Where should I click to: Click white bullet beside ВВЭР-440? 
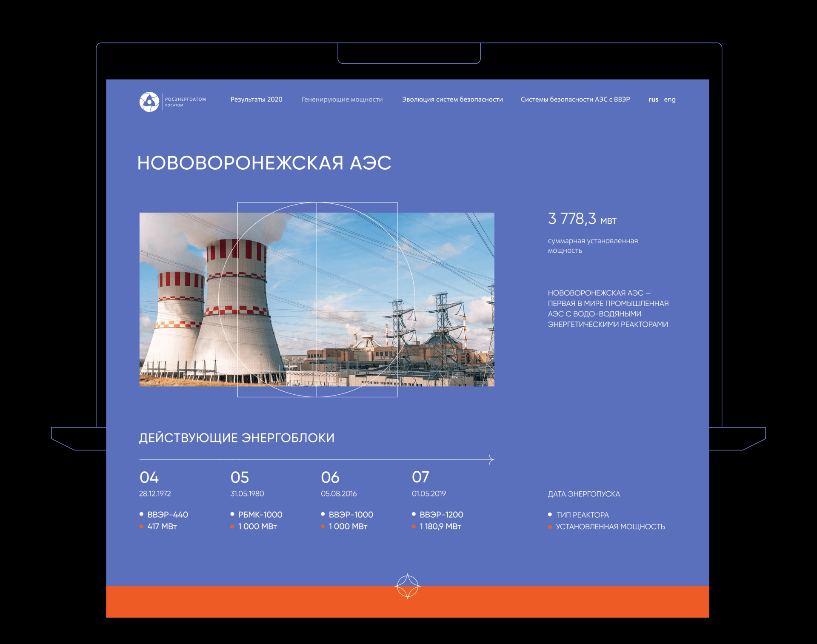coord(141,514)
